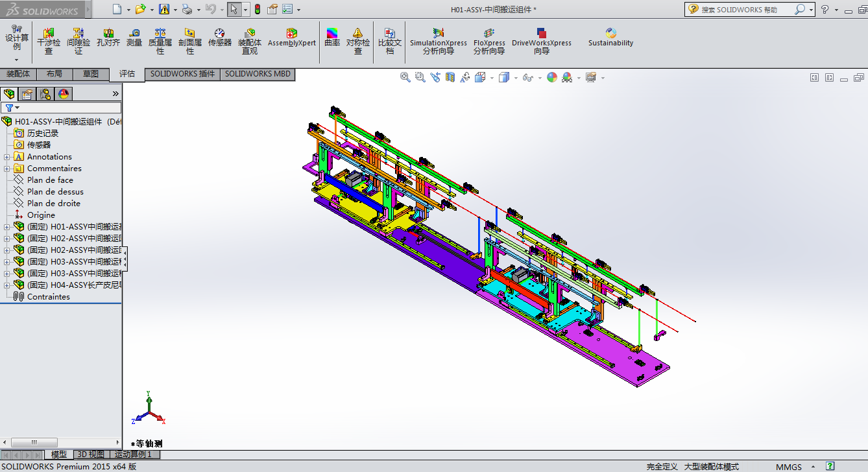The width and height of the screenshot is (868, 472).
Task: Click the Zoom to Fit magnifier icon
Action: [x=405, y=77]
